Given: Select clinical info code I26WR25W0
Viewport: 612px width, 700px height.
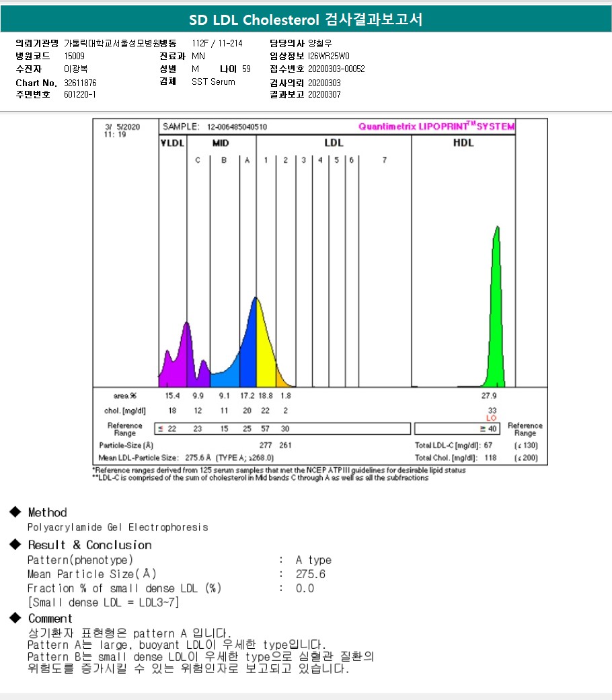Looking at the screenshot, I should tap(329, 57).
